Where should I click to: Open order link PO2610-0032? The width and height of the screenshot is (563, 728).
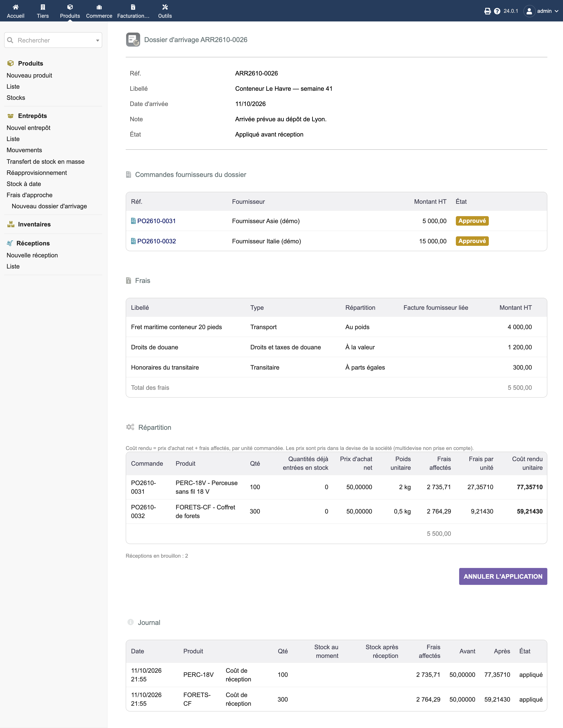pyautogui.click(x=157, y=241)
